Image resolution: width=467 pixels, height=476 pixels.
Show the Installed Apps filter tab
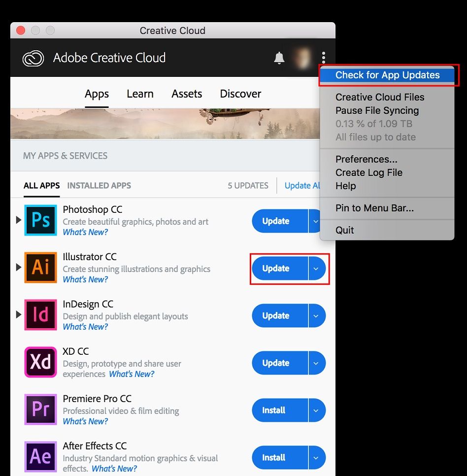coord(99,186)
